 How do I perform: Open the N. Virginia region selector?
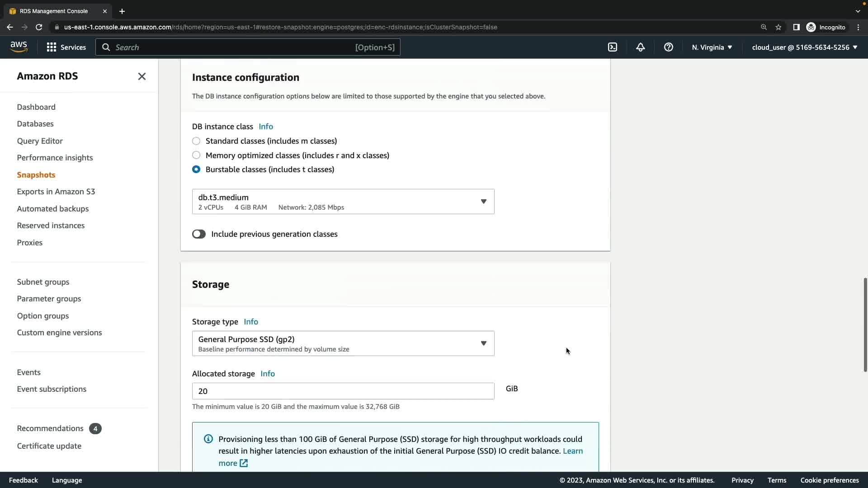click(x=712, y=47)
